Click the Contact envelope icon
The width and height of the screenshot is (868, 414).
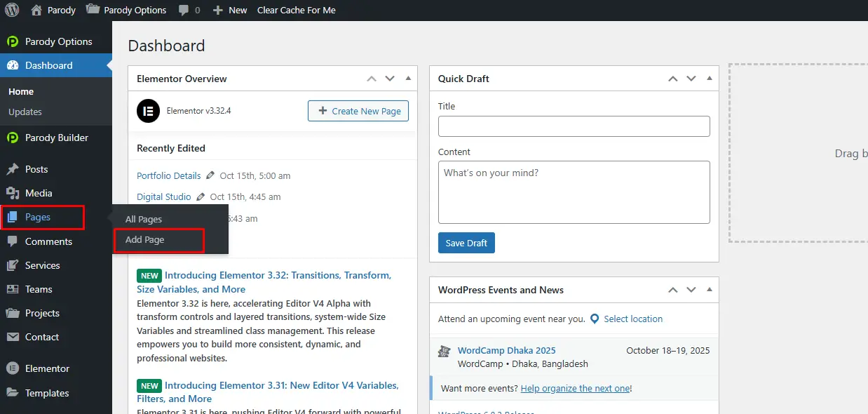13,337
